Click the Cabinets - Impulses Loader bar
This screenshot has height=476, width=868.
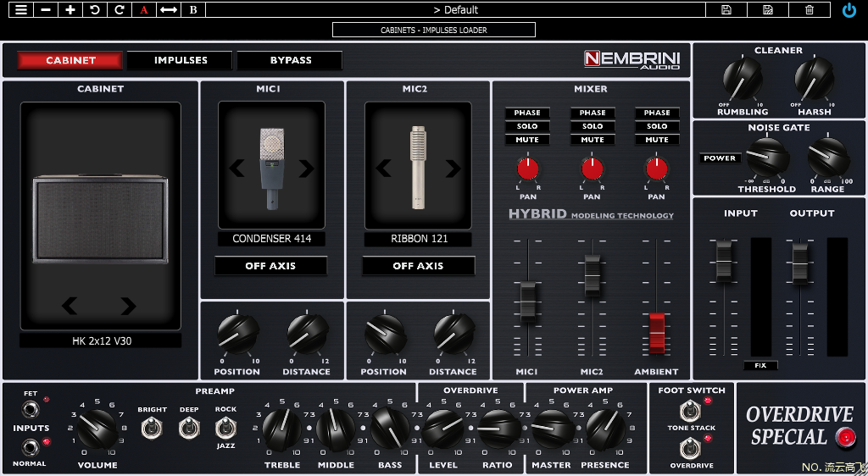[x=434, y=30]
